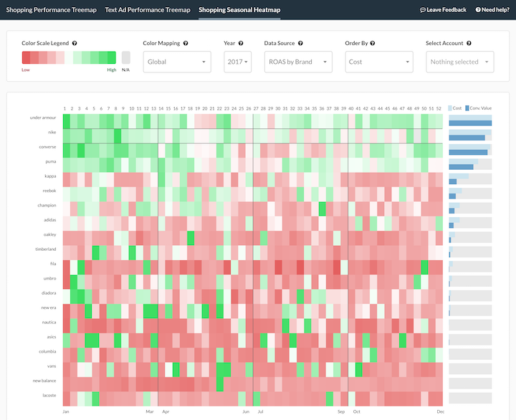
Task: Click the new balance row label
Action: (x=44, y=381)
